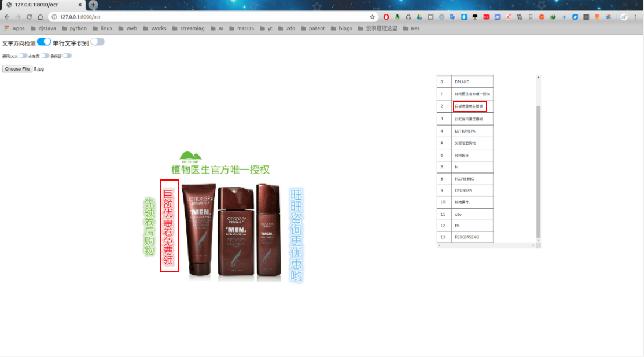Select the OTONSPA result row

click(465, 190)
